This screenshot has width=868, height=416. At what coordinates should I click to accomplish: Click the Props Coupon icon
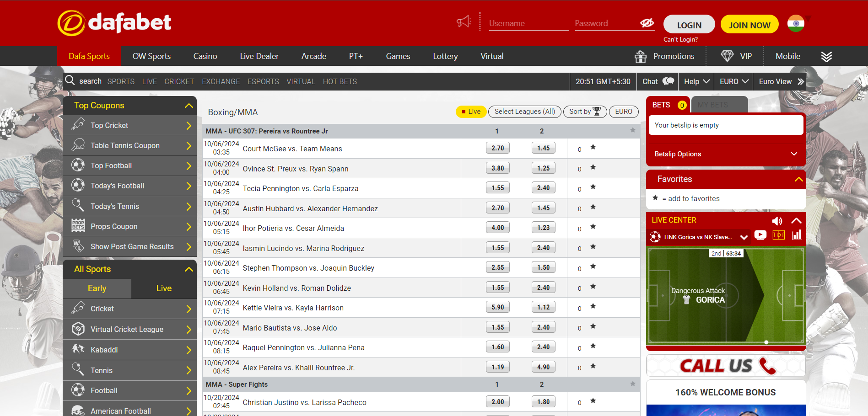click(78, 225)
